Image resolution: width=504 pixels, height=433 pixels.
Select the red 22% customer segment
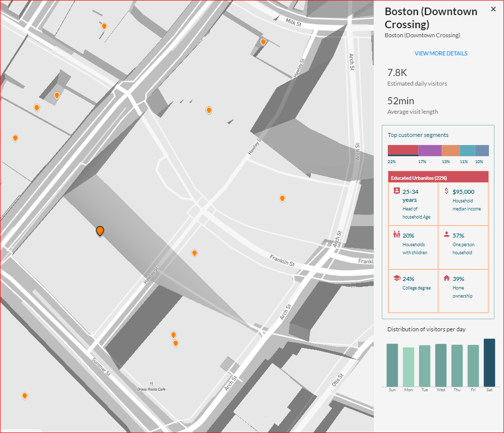[x=403, y=150]
